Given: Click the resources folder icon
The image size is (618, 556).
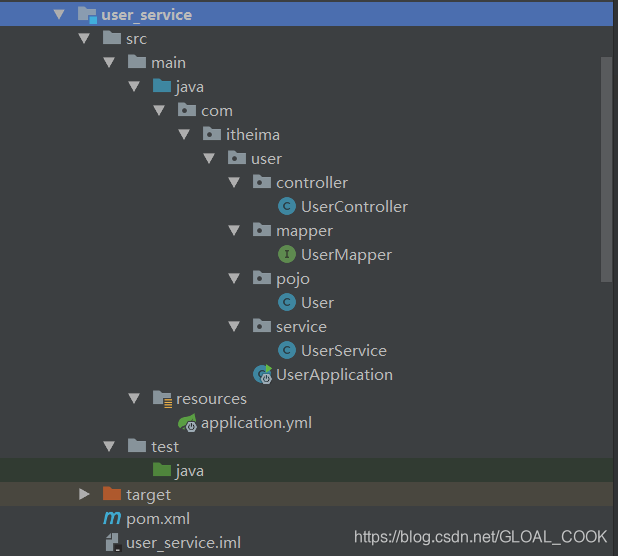Looking at the screenshot, I should click(162, 399).
